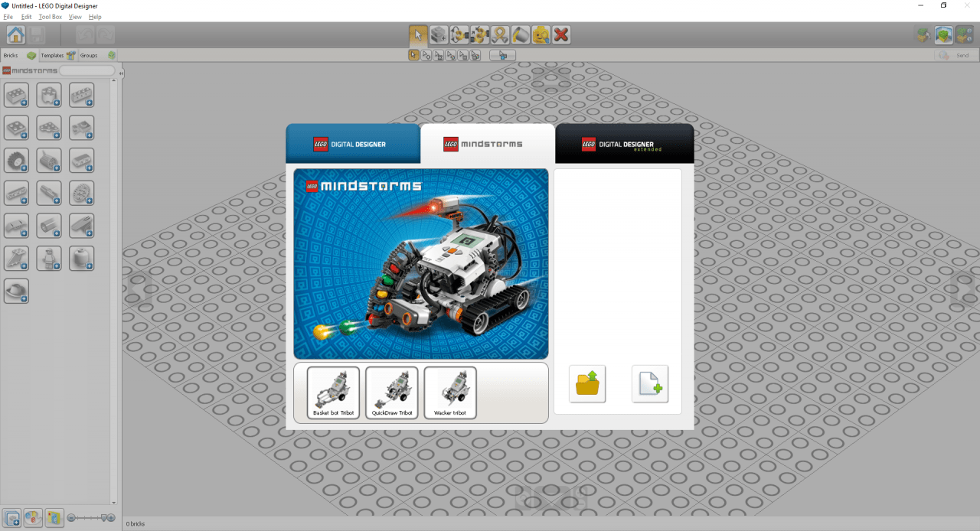Open the QuickDraw Tribot model
This screenshot has height=531, width=980.
[392, 393]
